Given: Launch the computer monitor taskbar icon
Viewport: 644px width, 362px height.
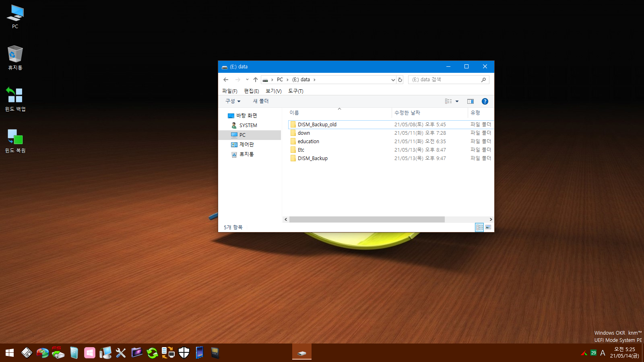Looking at the screenshot, I should coord(105,353).
